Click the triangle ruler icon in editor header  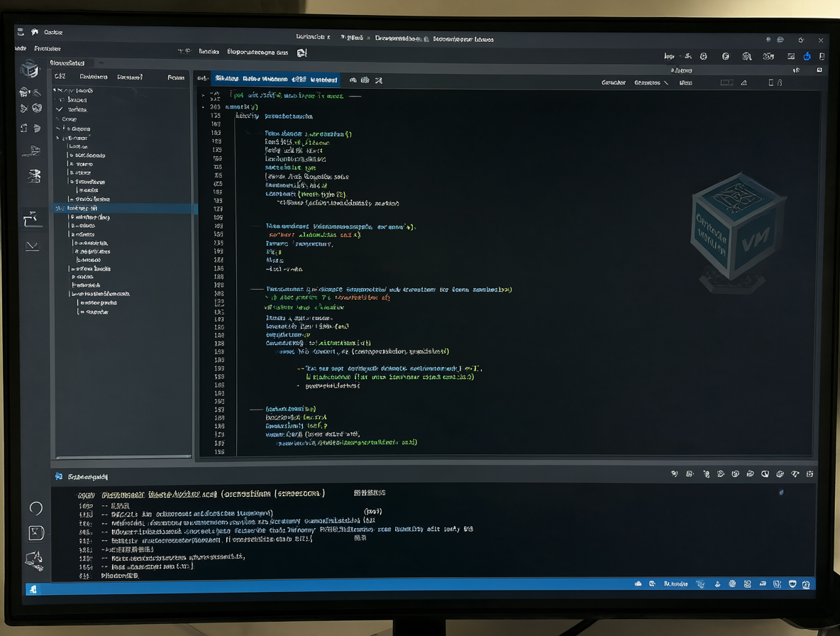(x=744, y=82)
